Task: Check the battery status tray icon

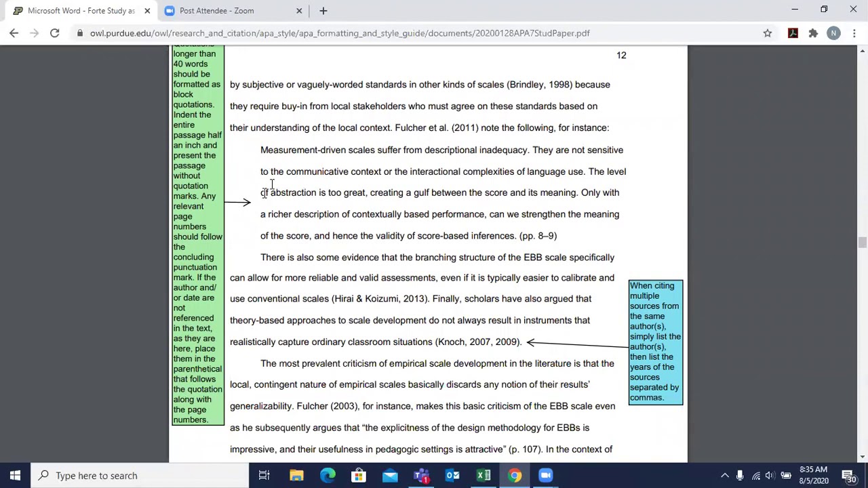Action: click(x=786, y=475)
